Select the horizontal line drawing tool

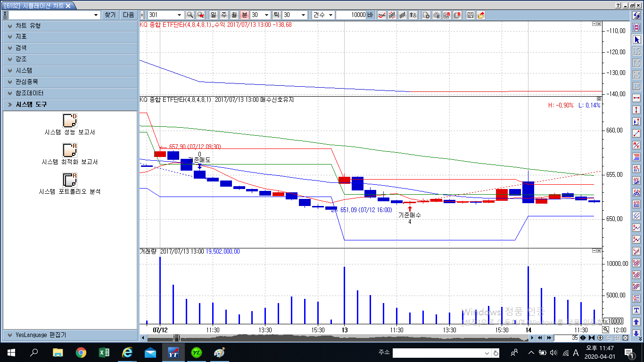pos(636,98)
